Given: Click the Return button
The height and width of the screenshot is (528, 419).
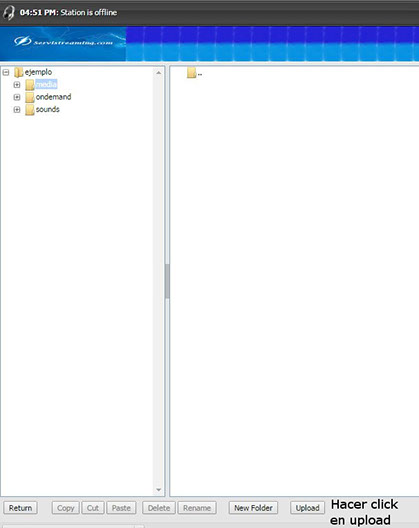Looking at the screenshot, I should 20,508.
